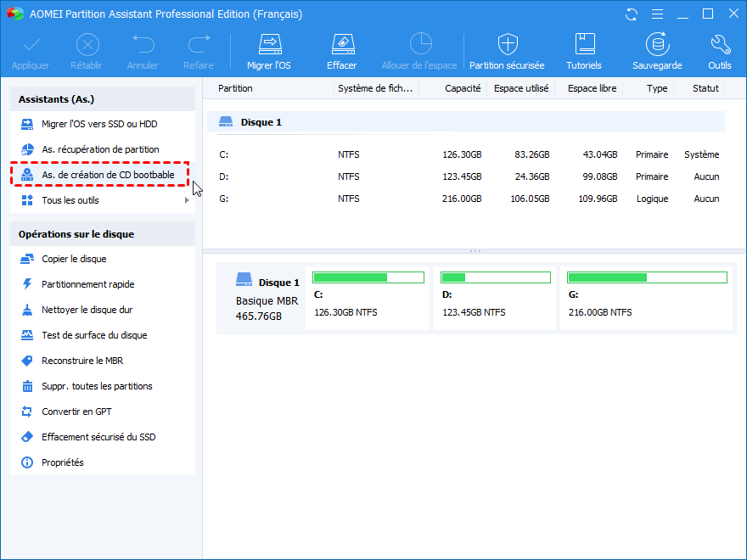Open As. récupération de partition wizard
747x560 pixels.
103,149
